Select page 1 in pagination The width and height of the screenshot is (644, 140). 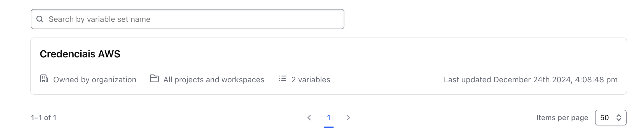pos(329,118)
